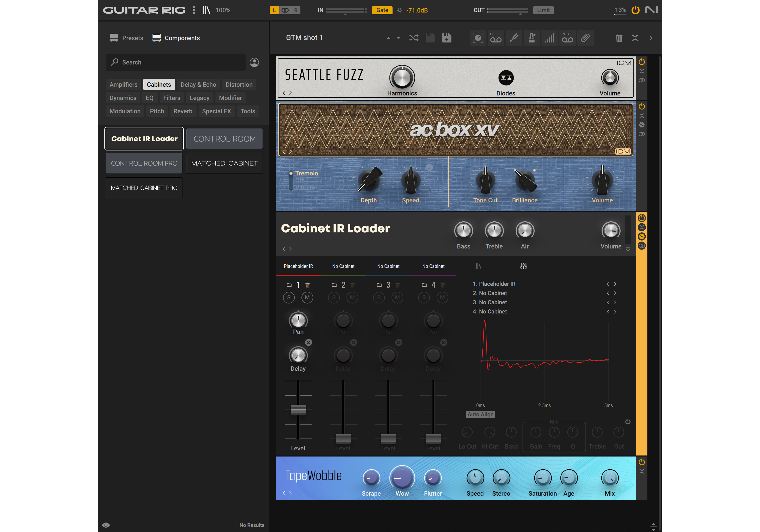Click the Seattle Fuzz Diodes selector
This screenshot has height=532, width=760.
click(506, 78)
